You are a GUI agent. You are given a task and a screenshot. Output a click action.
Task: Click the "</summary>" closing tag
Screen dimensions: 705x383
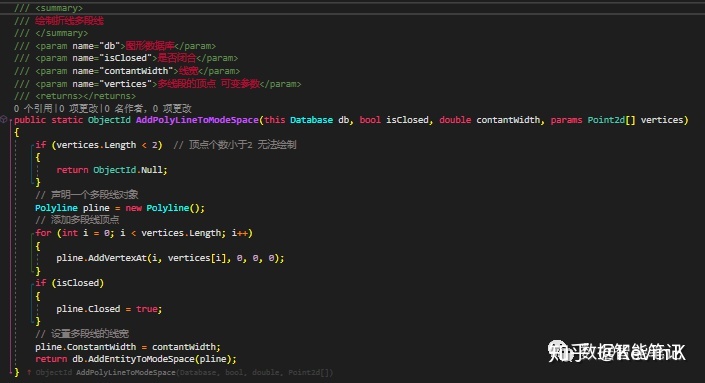click(62, 33)
